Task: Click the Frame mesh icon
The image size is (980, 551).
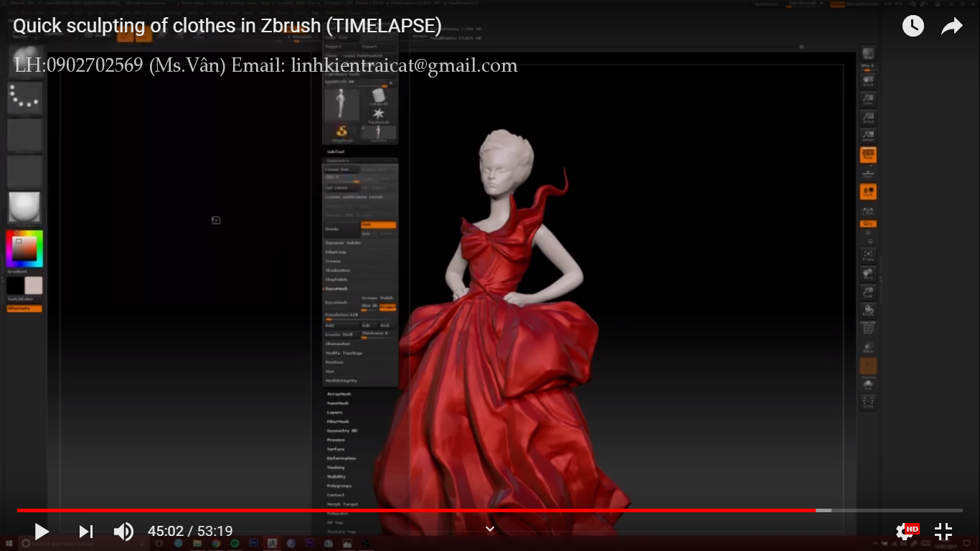Action: tap(868, 255)
